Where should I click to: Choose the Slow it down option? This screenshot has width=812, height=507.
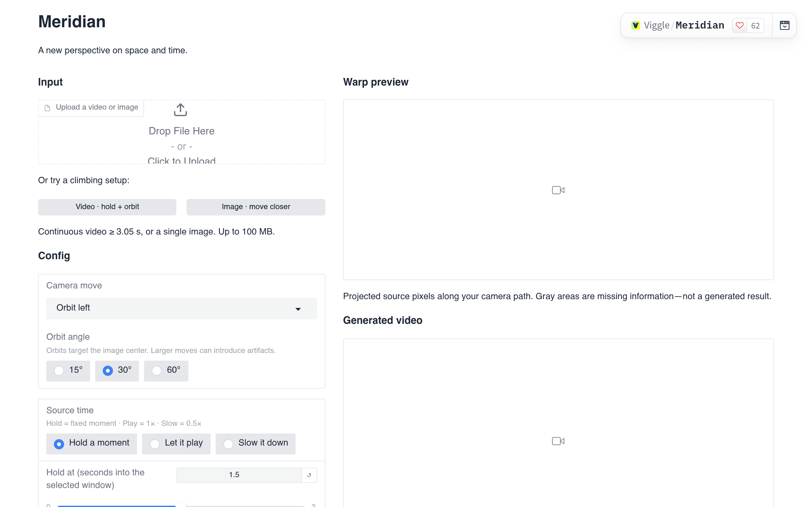pyautogui.click(x=255, y=444)
